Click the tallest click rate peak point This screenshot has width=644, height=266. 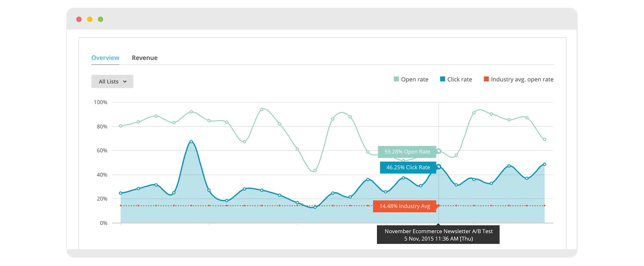tap(191, 142)
